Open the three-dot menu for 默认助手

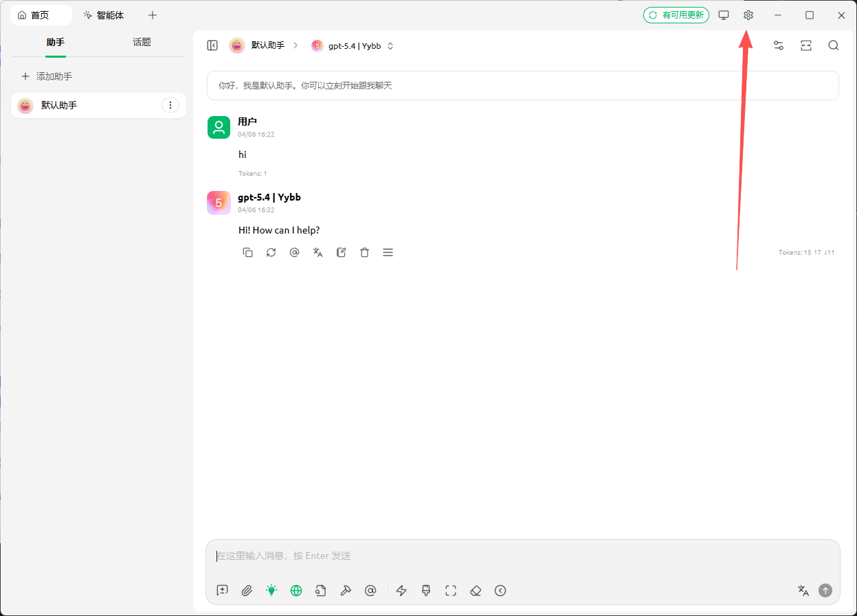click(x=170, y=105)
